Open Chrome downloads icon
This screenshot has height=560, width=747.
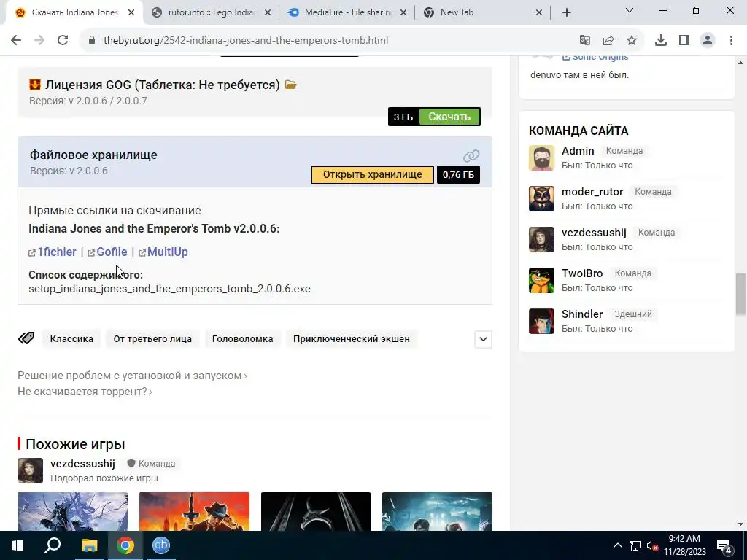click(x=661, y=41)
